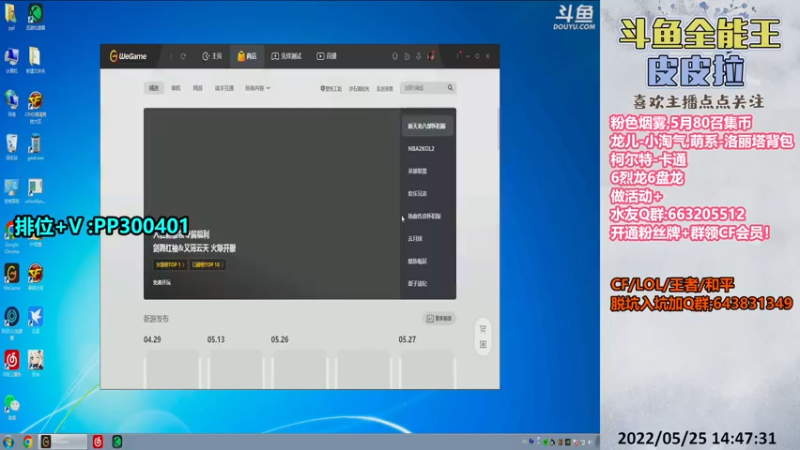The image size is (800, 450).
Task: Click the floating icon below the cart
Action: (x=483, y=344)
